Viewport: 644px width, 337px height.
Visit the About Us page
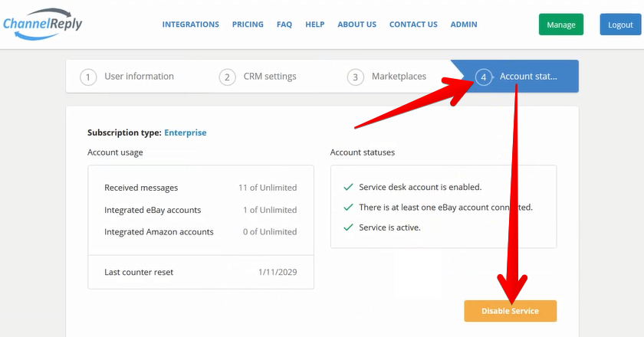[x=357, y=25]
